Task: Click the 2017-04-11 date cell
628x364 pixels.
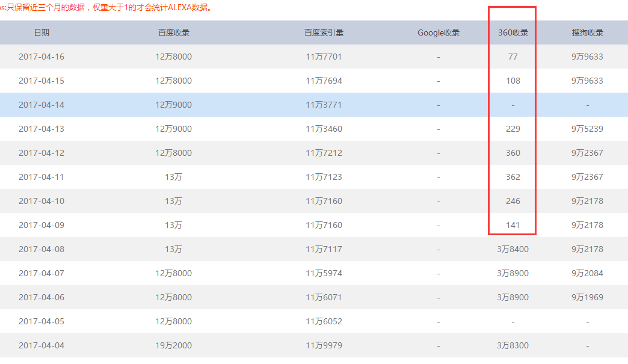Action: pos(42,177)
